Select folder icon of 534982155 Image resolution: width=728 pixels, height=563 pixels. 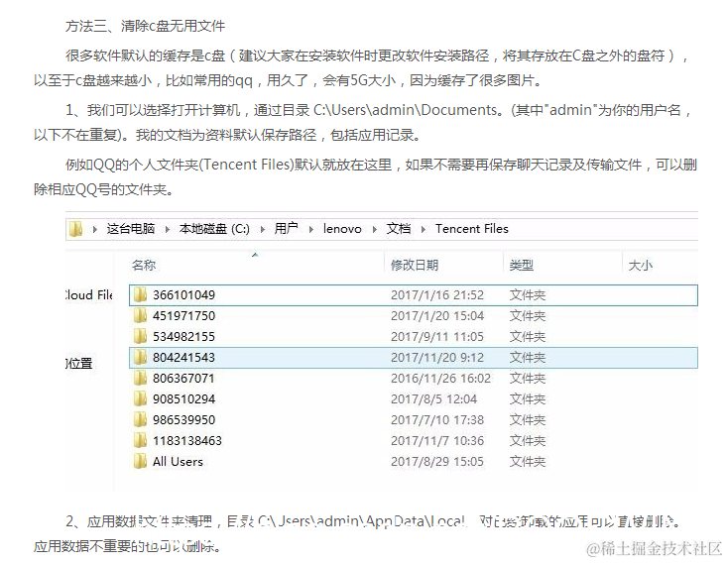(140, 336)
